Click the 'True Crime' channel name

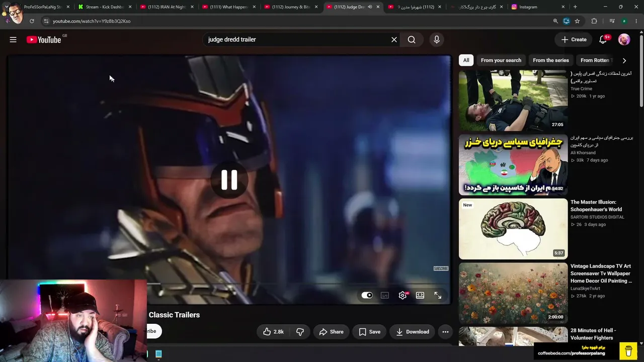(x=581, y=88)
